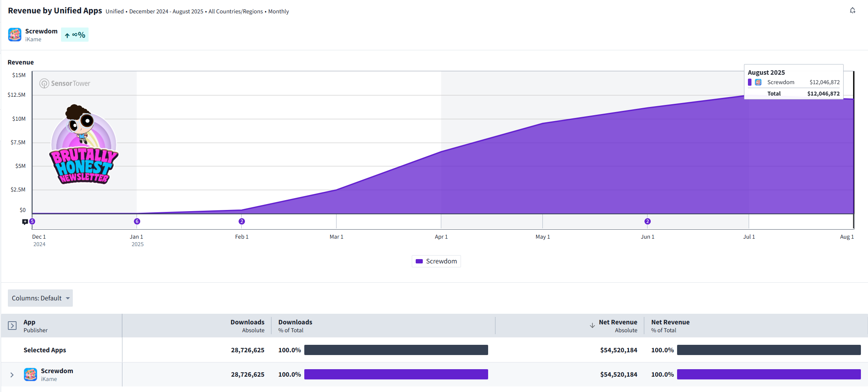Click the Screwdom app icon in the tooltip
Viewport: 868px width, 392px height.
758,82
